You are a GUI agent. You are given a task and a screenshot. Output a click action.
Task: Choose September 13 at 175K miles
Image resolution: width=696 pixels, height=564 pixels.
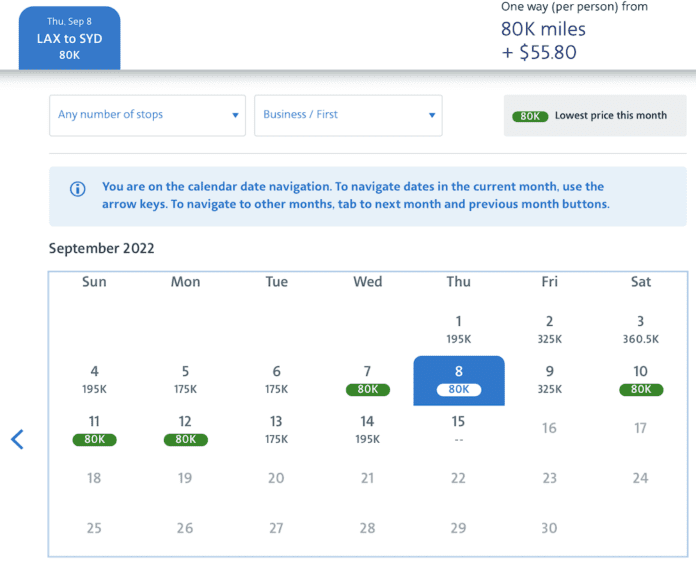(276, 430)
